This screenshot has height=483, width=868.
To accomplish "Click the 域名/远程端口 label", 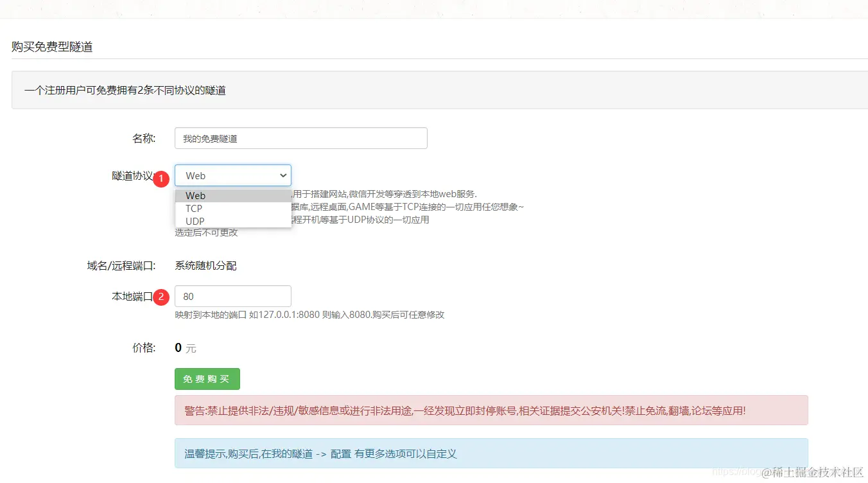I will pos(121,265).
